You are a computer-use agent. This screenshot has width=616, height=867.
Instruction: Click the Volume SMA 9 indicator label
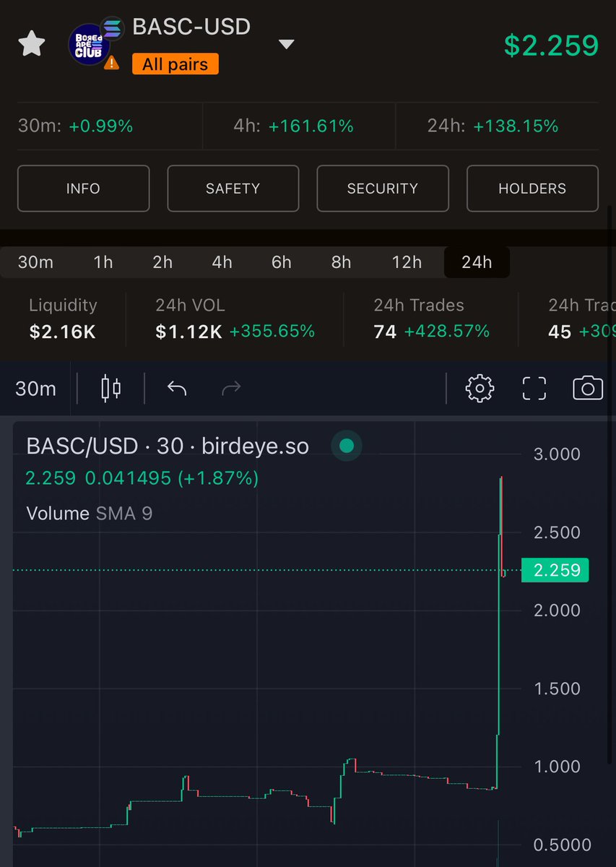coord(90,514)
